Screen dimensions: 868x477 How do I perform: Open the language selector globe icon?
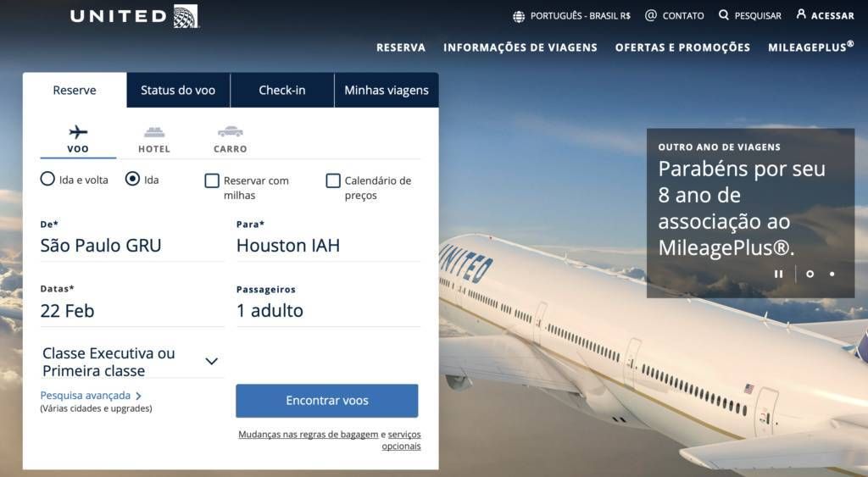[519, 17]
